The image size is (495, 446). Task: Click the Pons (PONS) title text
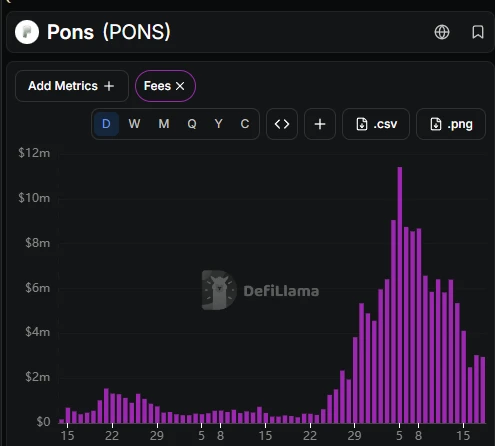tap(109, 32)
